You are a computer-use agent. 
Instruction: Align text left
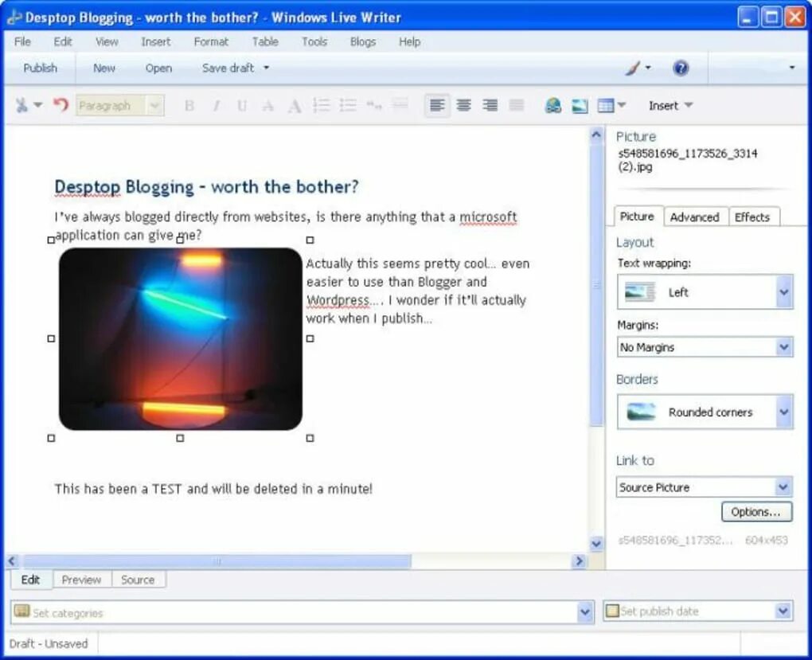pos(437,105)
